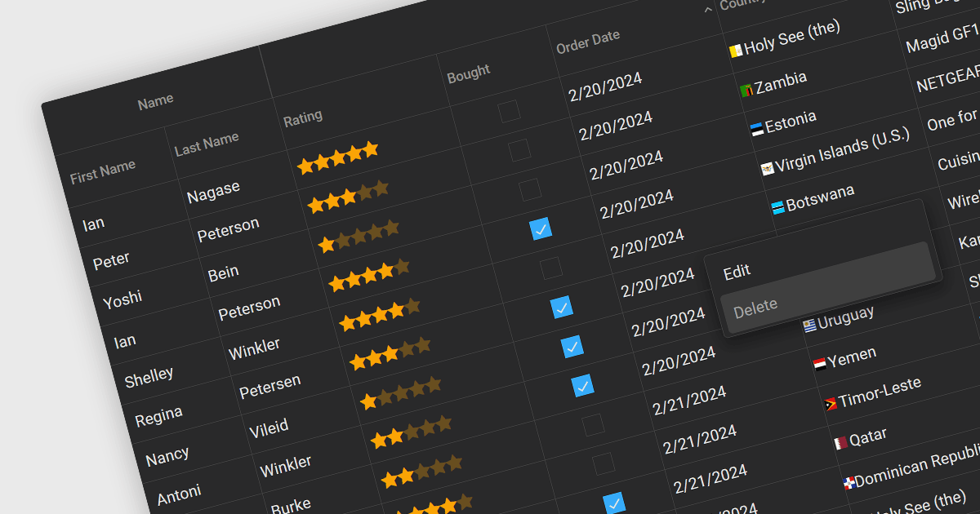Select the order date in the Zambia row
The image size is (980, 514).
616,125
